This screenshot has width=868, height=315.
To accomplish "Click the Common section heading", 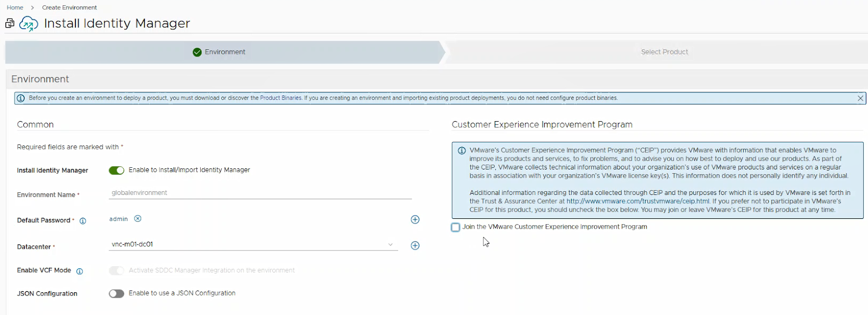I will point(35,125).
